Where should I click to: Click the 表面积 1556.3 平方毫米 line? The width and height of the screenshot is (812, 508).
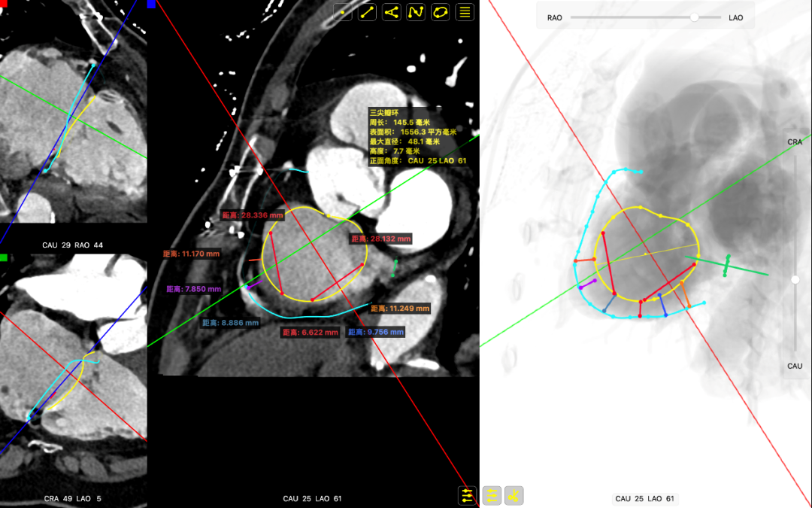[x=413, y=132]
